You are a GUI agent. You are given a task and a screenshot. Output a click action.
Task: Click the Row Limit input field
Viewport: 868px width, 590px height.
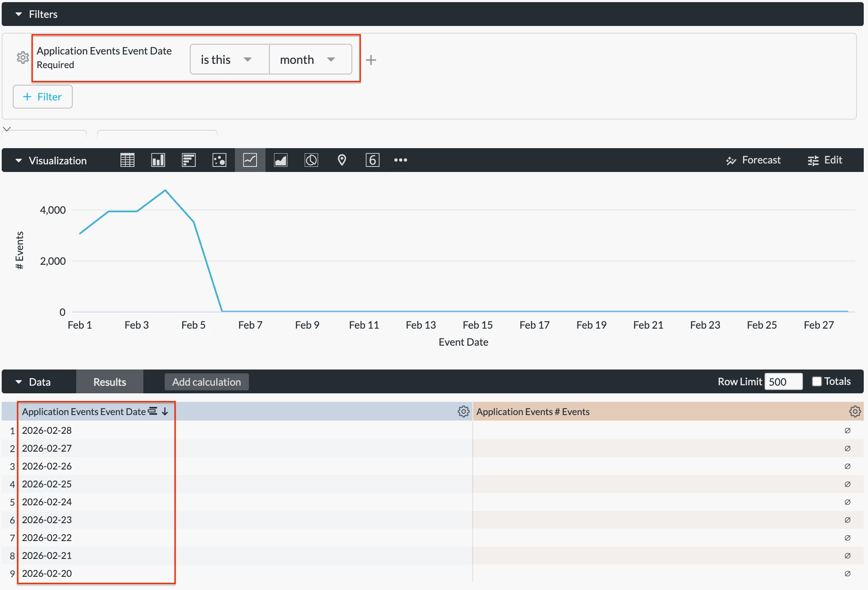point(783,381)
